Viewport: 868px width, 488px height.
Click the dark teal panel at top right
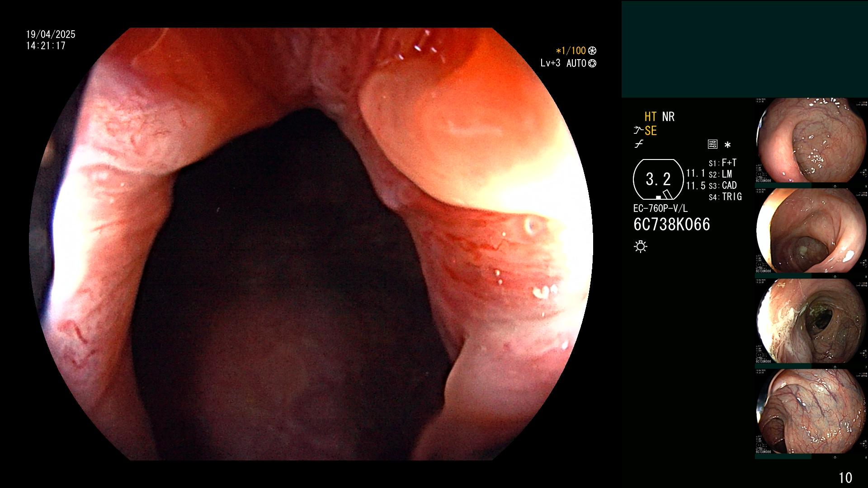[x=745, y=49]
